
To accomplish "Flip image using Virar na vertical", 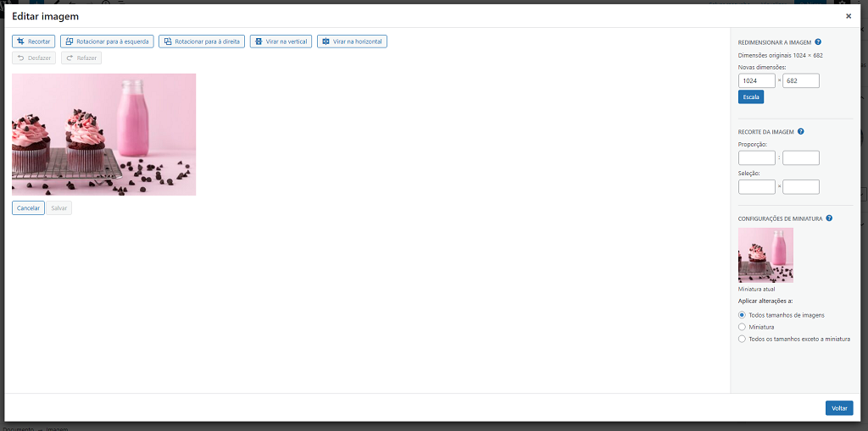I will pos(281,41).
